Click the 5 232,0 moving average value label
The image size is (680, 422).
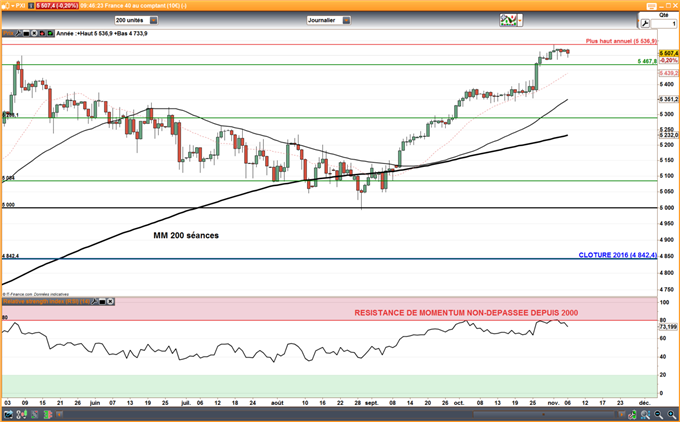[x=669, y=135]
